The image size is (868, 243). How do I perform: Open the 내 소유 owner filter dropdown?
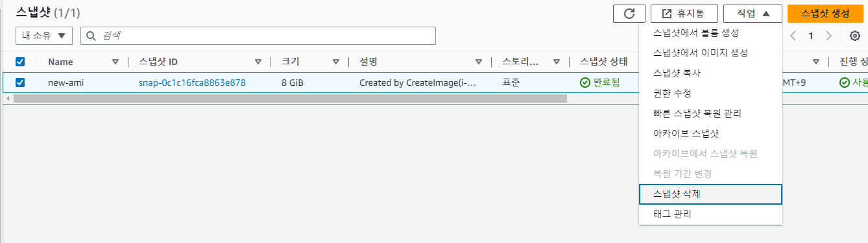click(44, 36)
